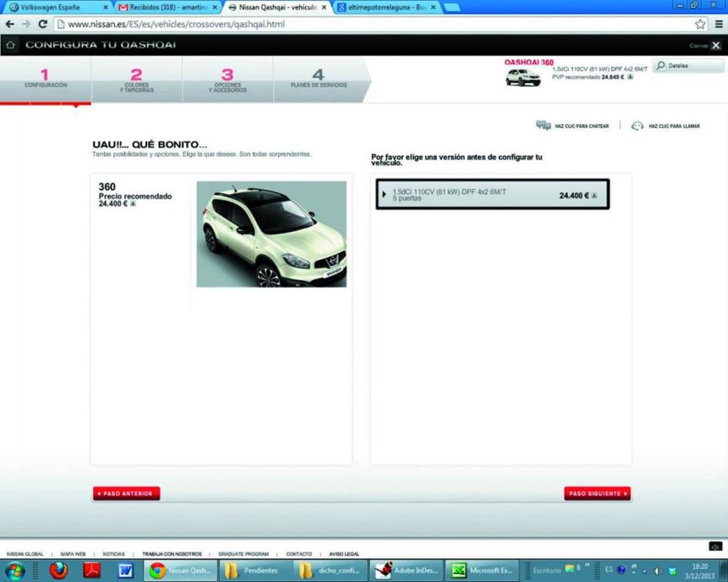This screenshot has height=582, width=728.
Task: Click the chat speech bubbles icon
Action: coord(543,126)
